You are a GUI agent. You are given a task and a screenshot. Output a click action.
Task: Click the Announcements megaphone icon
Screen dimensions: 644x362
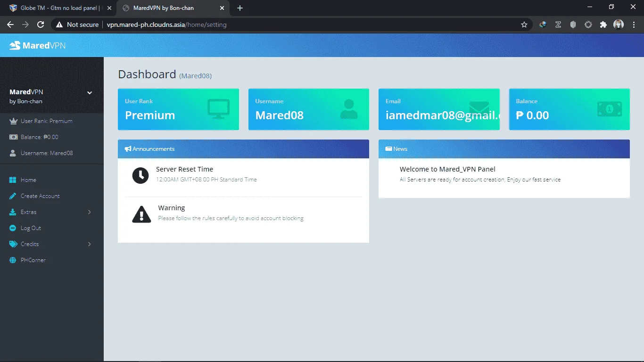click(x=128, y=149)
